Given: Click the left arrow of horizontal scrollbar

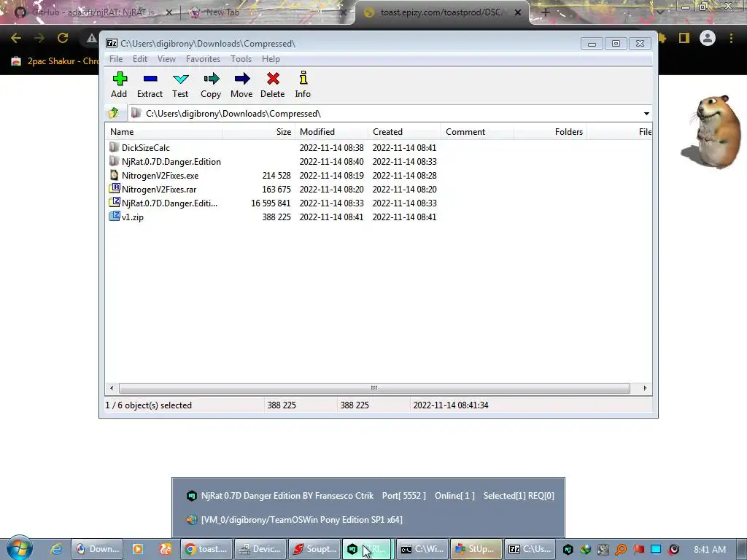Looking at the screenshot, I should pyautogui.click(x=112, y=388).
